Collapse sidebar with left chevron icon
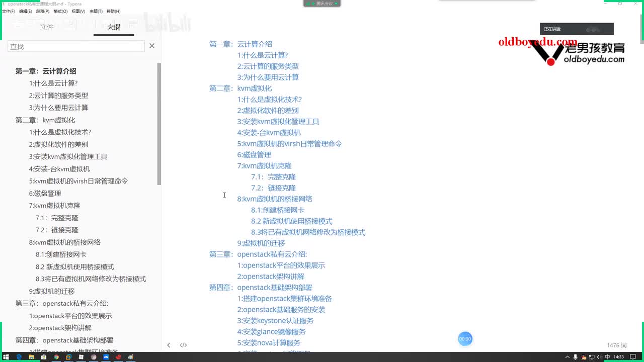The height and width of the screenshot is (362, 644). click(x=169, y=345)
